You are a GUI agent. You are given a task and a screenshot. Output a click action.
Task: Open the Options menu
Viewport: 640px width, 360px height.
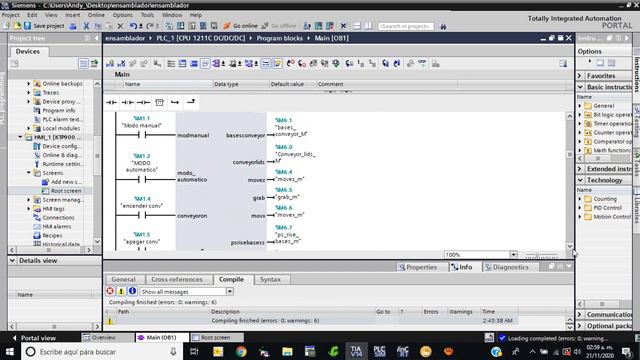click(x=123, y=15)
